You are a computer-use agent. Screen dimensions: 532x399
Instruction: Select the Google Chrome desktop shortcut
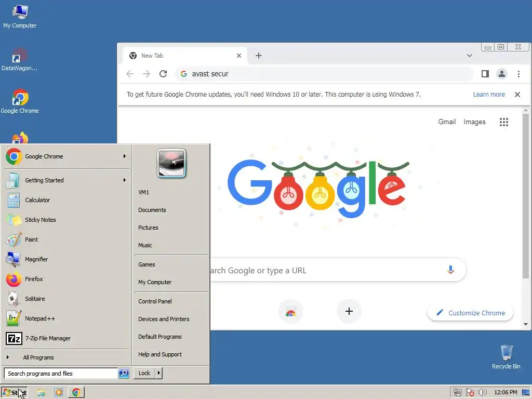[x=20, y=101]
